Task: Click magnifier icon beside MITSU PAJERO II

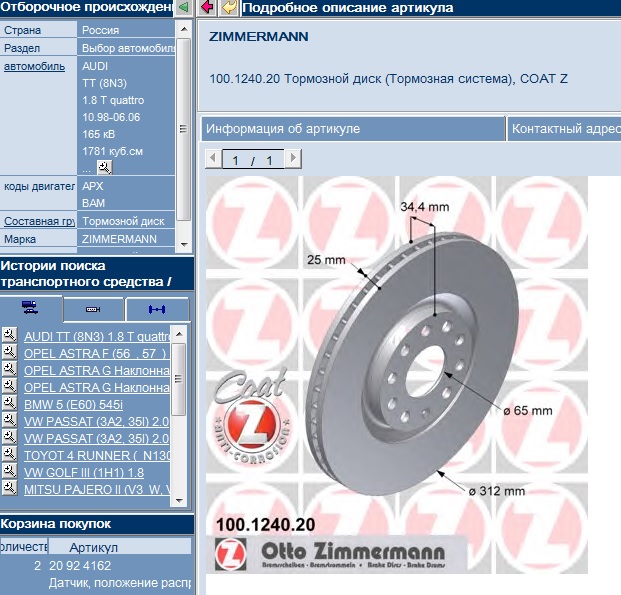Action: tap(10, 488)
